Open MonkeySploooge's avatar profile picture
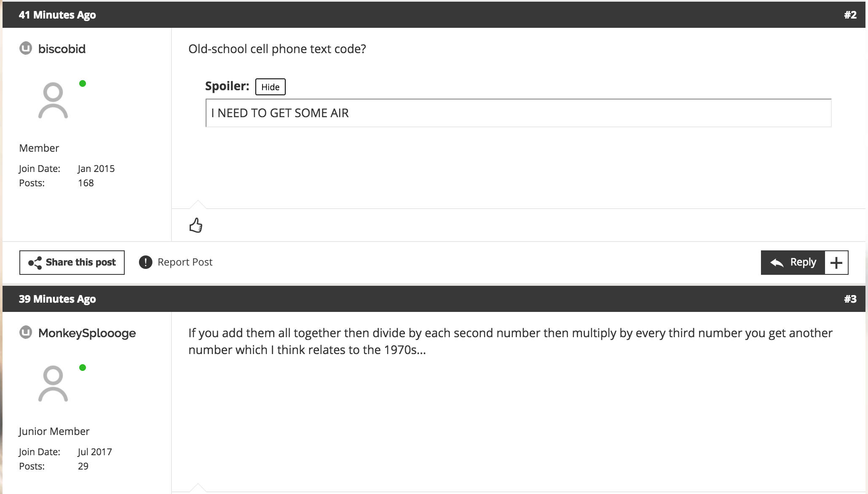The height and width of the screenshot is (494, 868). tap(53, 384)
